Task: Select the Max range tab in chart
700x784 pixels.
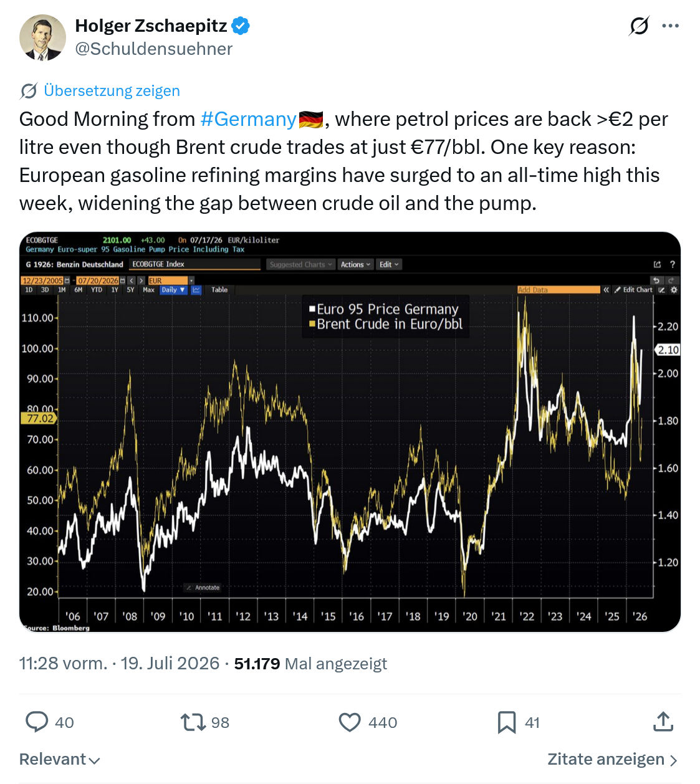Action: 148,290
